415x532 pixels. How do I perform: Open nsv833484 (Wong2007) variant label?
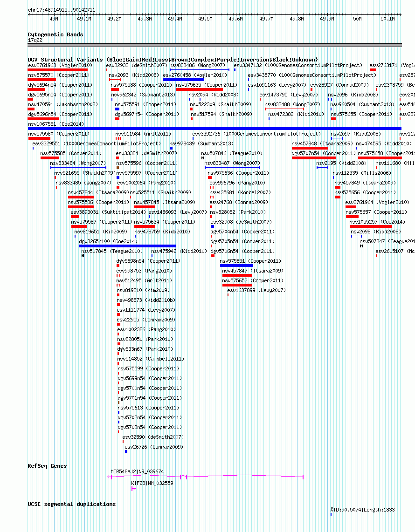(x=78, y=163)
